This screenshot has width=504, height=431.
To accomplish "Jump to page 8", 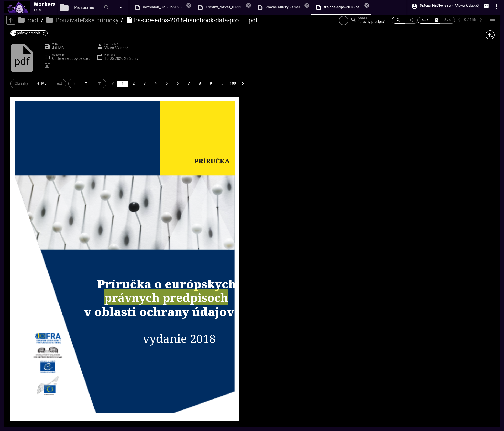I will pyautogui.click(x=200, y=83).
